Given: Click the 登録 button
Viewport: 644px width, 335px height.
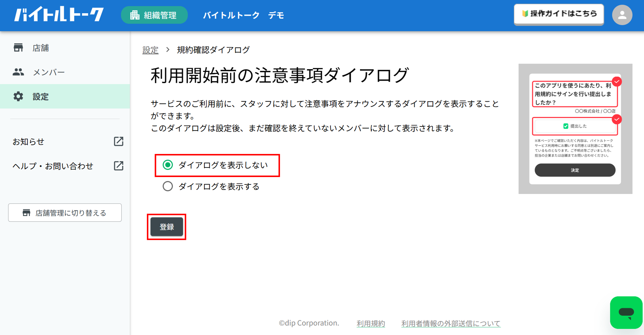Looking at the screenshot, I should [167, 227].
